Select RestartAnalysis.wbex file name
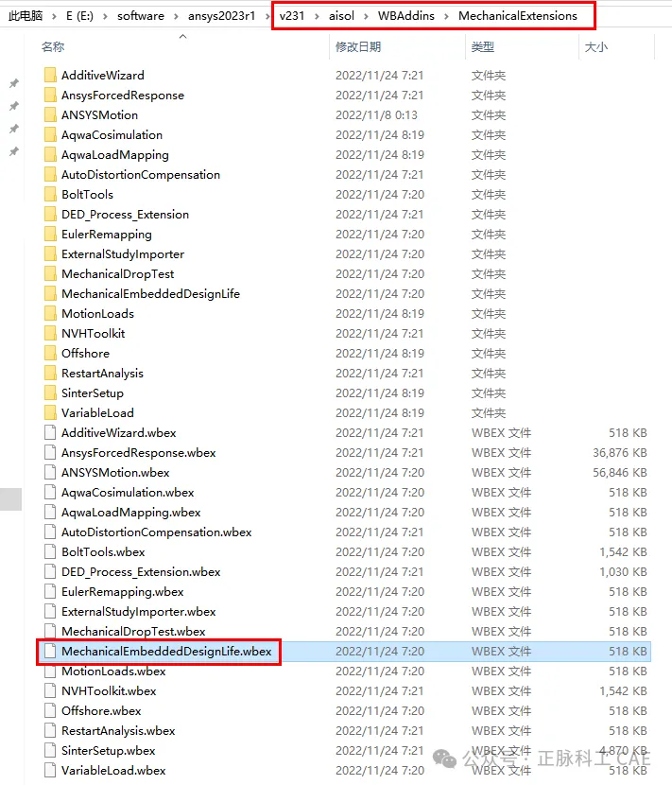Image resolution: width=672 pixels, height=785 pixels. point(118,731)
